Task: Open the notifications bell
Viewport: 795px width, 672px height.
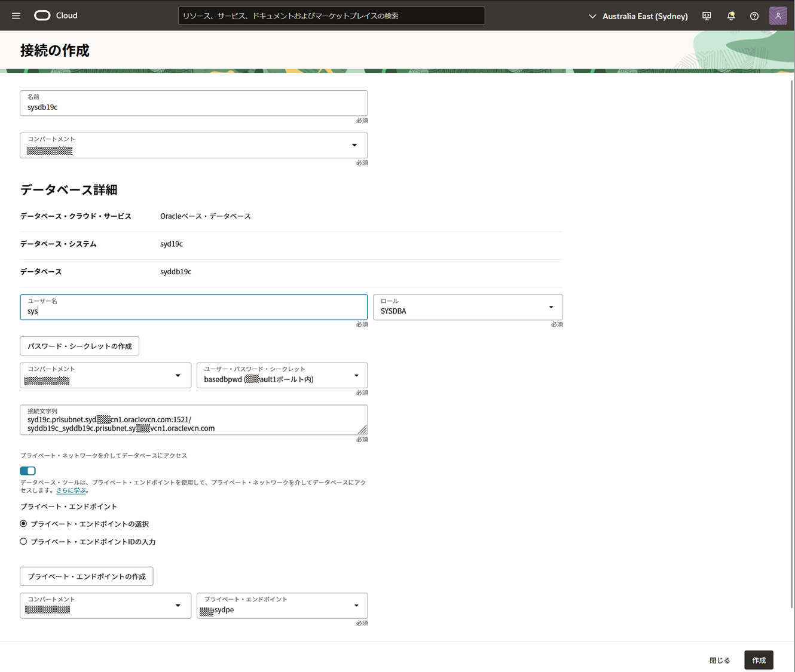Action: [731, 16]
